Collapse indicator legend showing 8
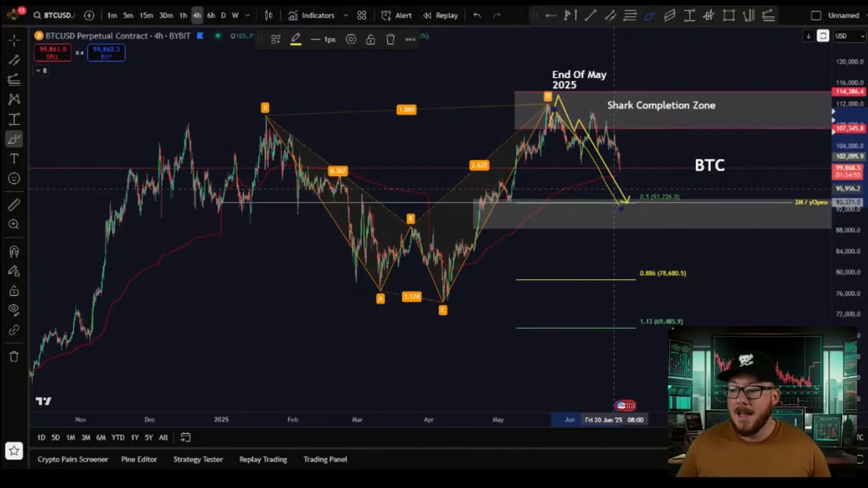The height and width of the screenshot is (488, 868). click(x=41, y=70)
